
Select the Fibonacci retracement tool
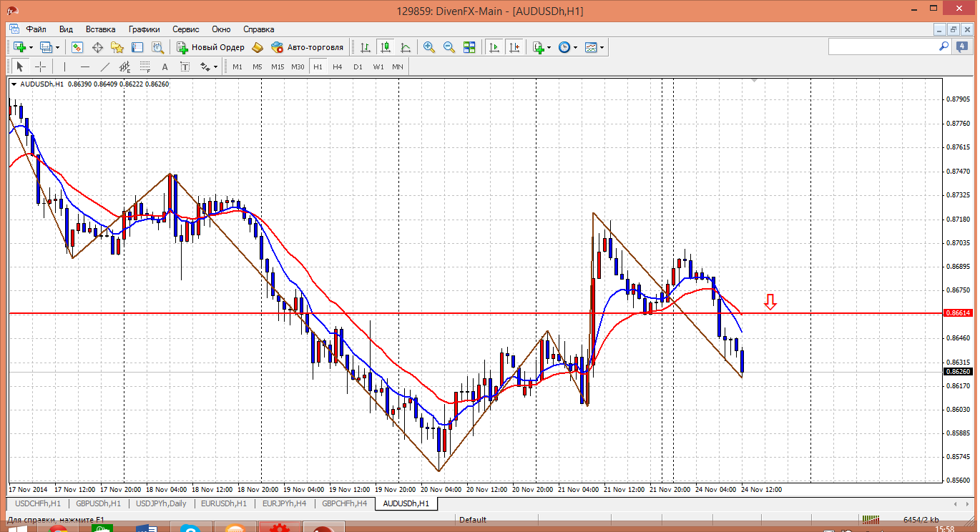pos(145,66)
